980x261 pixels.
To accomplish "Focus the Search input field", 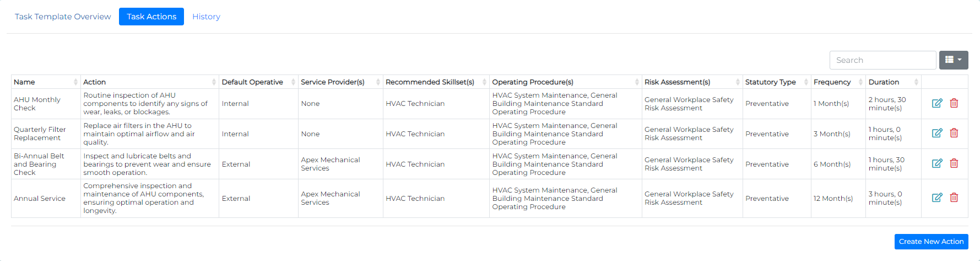I will 882,60.
